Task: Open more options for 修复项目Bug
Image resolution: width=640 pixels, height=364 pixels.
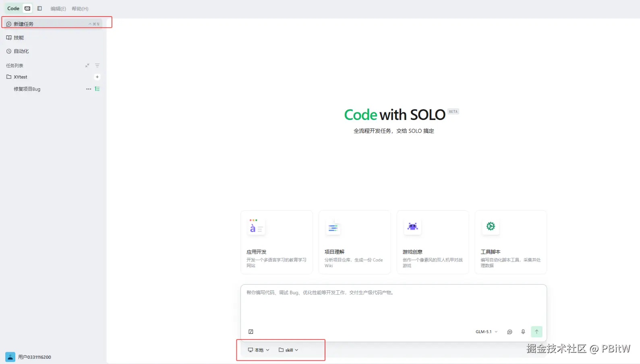Action: 89,89
